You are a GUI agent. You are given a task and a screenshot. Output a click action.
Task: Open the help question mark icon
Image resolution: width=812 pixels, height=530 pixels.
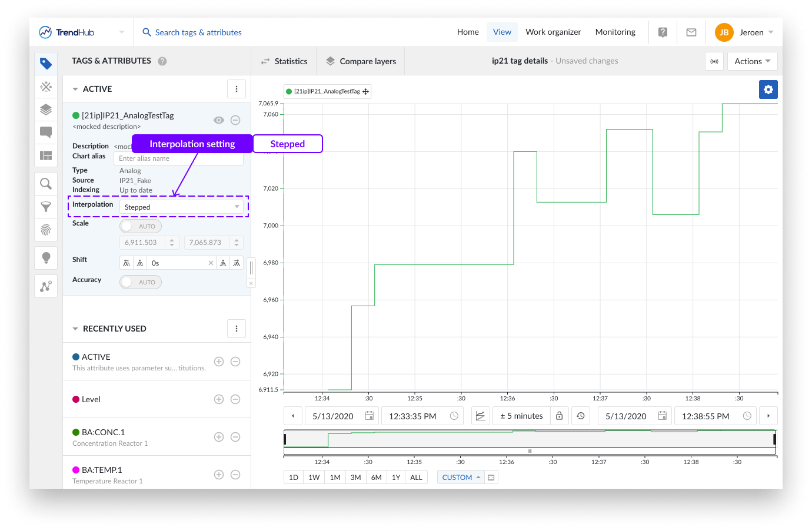point(663,32)
